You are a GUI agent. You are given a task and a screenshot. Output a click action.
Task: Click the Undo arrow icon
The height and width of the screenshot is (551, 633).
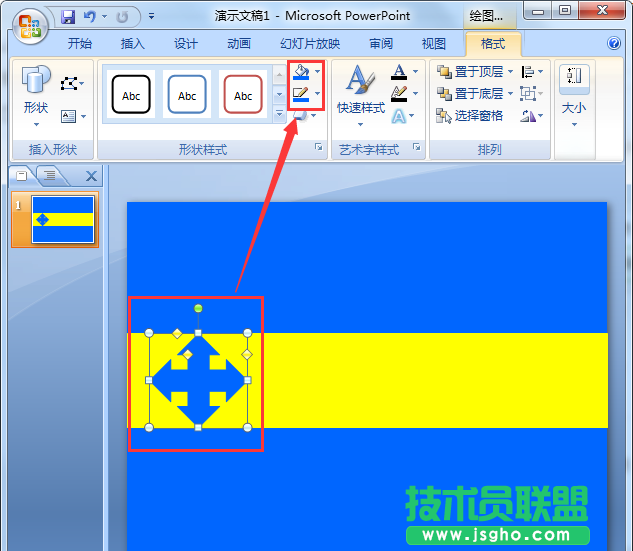[x=89, y=17]
